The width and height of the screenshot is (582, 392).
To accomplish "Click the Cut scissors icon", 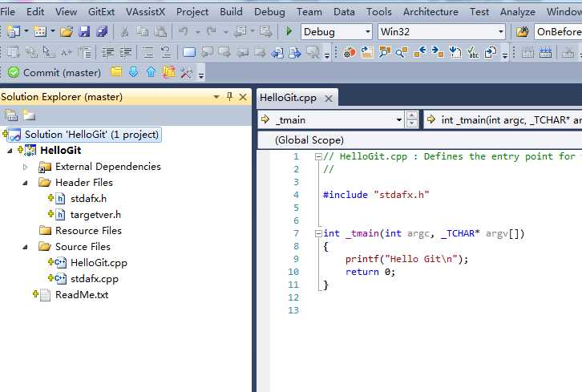I will point(125,32).
